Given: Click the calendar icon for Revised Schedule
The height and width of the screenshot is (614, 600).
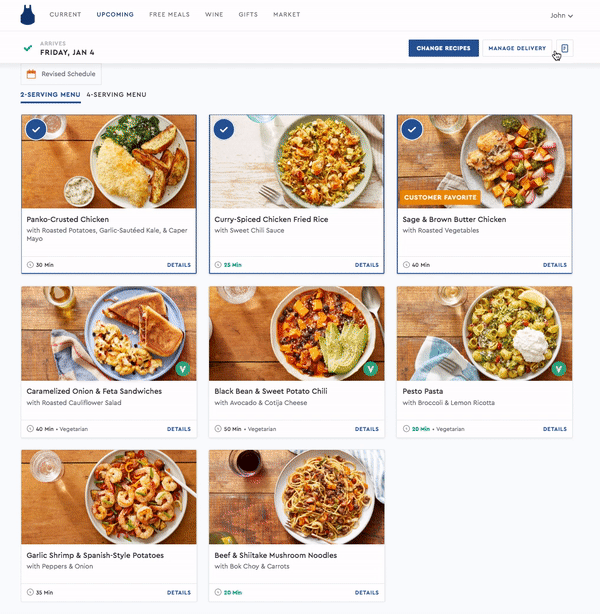Looking at the screenshot, I should [x=31, y=74].
